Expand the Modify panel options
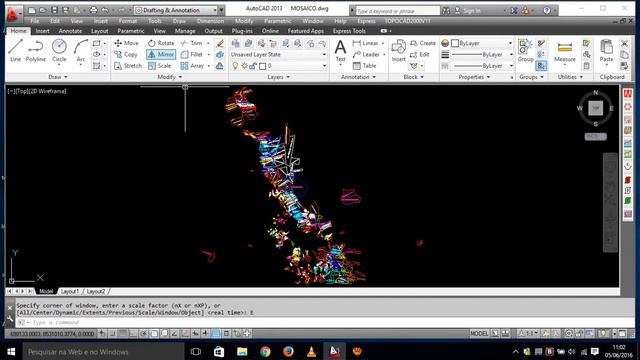This screenshot has width=640, height=360. pos(169,77)
